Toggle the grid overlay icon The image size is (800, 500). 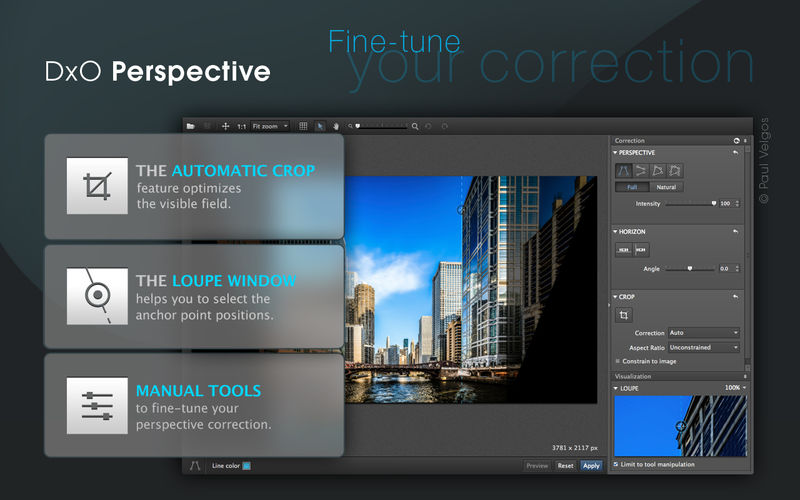(x=303, y=126)
